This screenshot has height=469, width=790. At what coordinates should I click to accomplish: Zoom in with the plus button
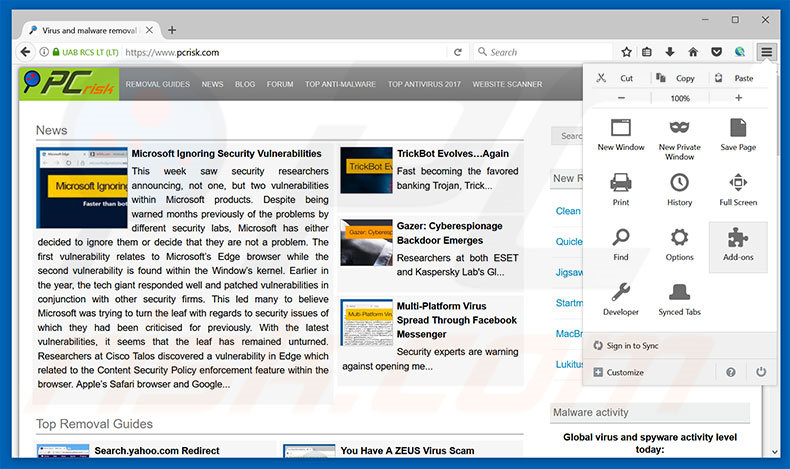(x=739, y=98)
